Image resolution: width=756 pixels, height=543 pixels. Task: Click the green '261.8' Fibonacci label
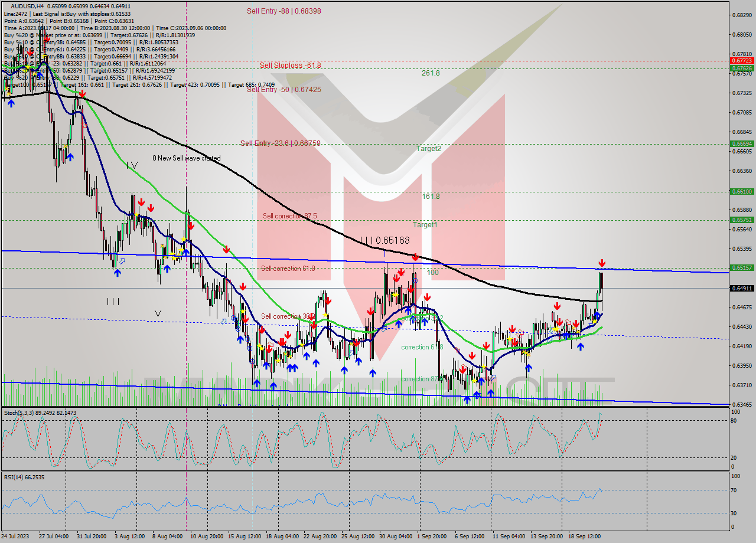[x=431, y=73]
